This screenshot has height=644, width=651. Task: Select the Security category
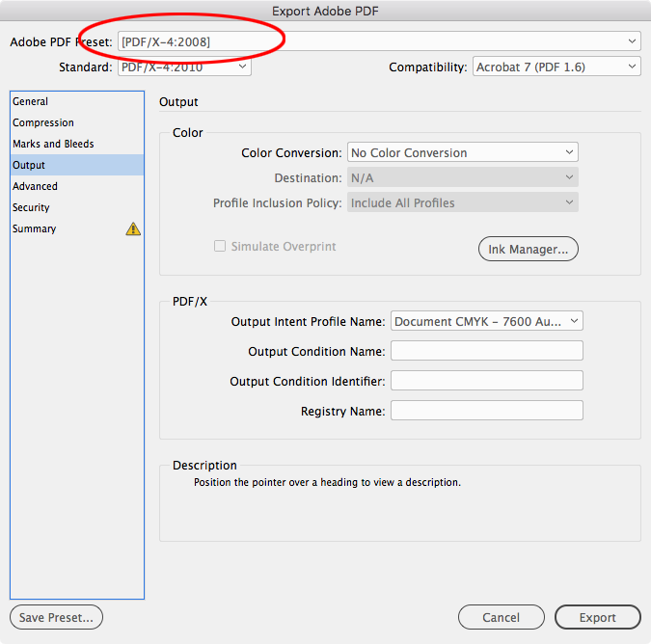click(x=77, y=207)
